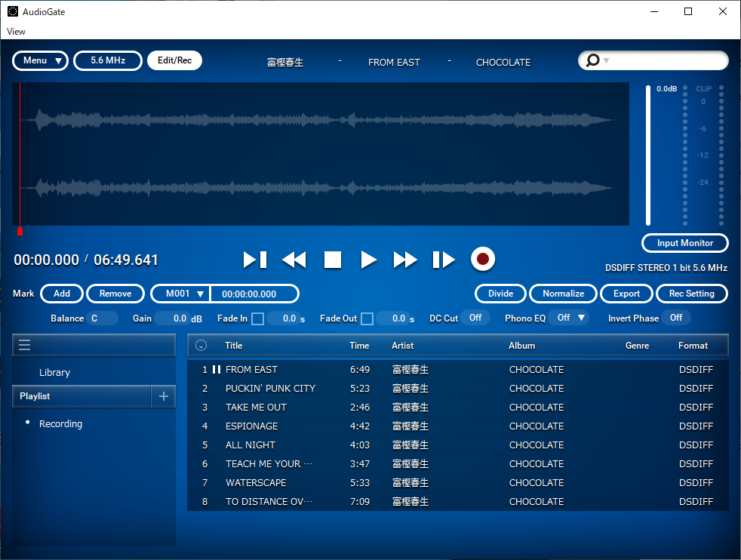741x560 pixels.
Task: Click the 06:49.641 total time display
Action: pyautogui.click(x=126, y=260)
